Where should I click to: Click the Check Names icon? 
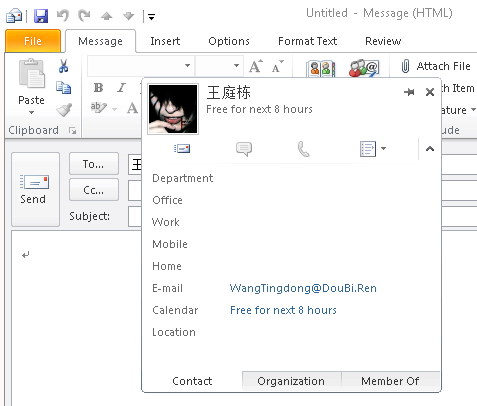tap(364, 68)
